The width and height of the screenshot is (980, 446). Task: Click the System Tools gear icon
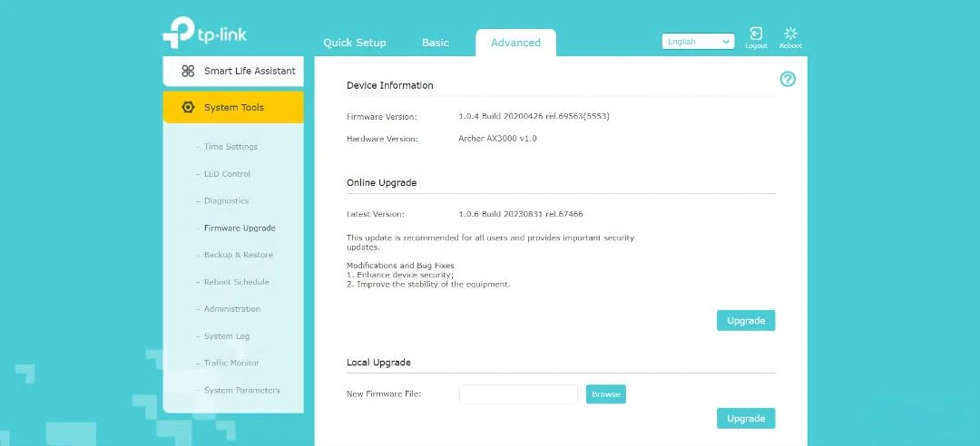point(188,108)
